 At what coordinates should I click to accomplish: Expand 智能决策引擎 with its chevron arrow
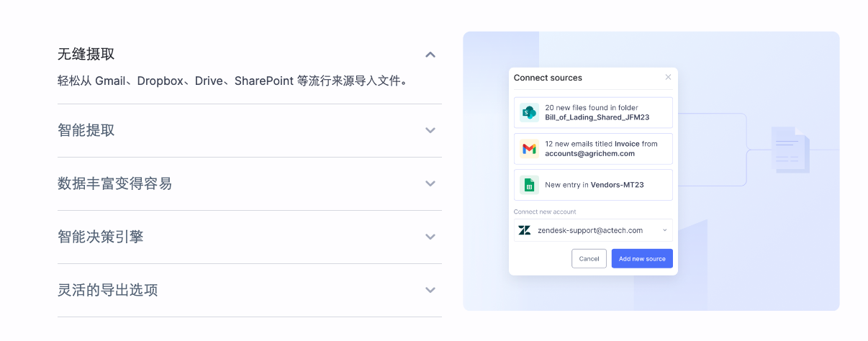[430, 237]
